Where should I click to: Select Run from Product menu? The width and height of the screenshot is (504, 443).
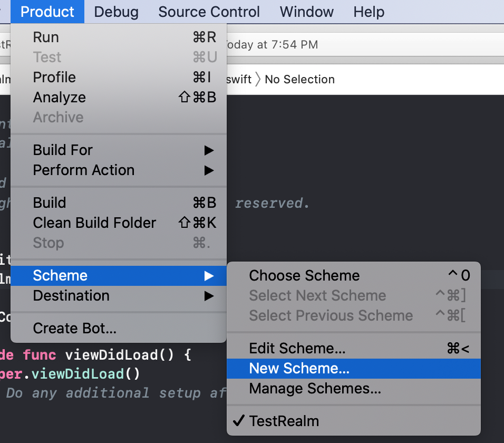46,37
